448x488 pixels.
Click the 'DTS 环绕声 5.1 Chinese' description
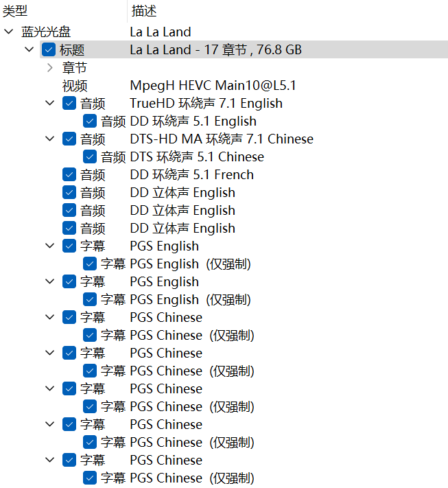pos(197,157)
